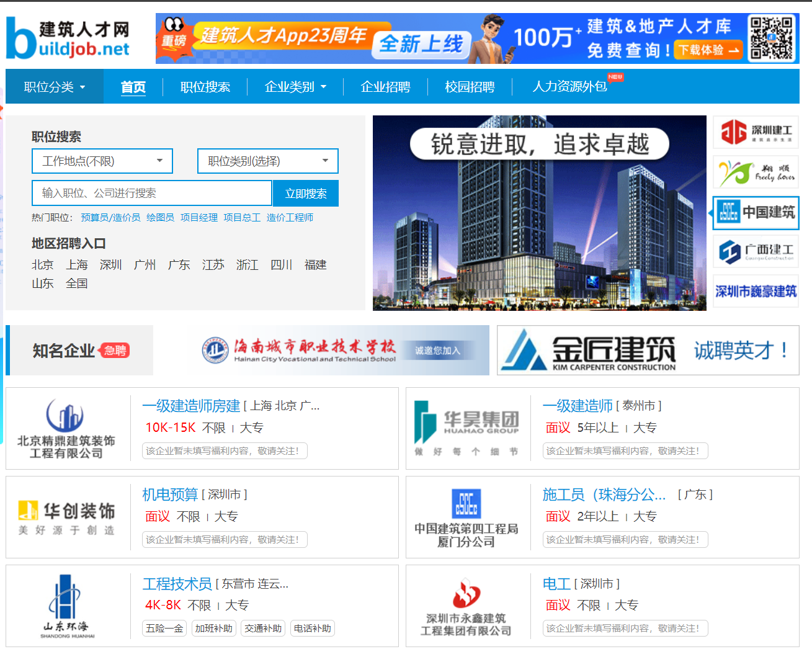
Task: Click the 交通补助 benefit tag
Action: point(263,629)
